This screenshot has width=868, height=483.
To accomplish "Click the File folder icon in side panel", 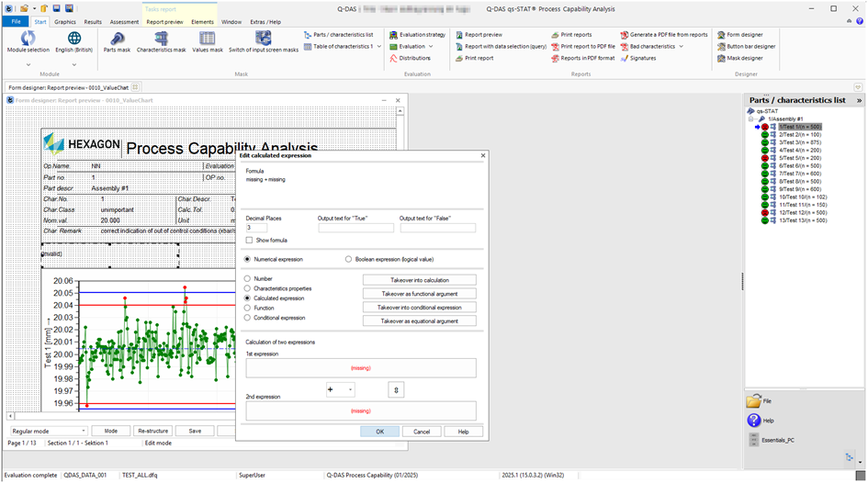I will click(753, 401).
